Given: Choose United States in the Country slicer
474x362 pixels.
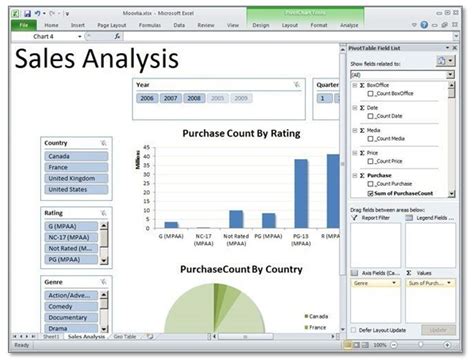Looking at the screenshot, I should (x=76, y=189).
